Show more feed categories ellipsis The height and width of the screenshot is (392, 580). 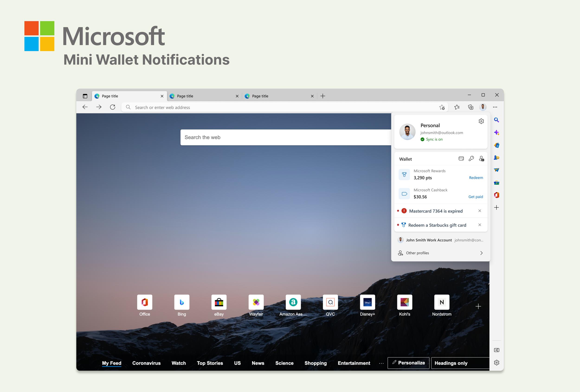(381, 363)
